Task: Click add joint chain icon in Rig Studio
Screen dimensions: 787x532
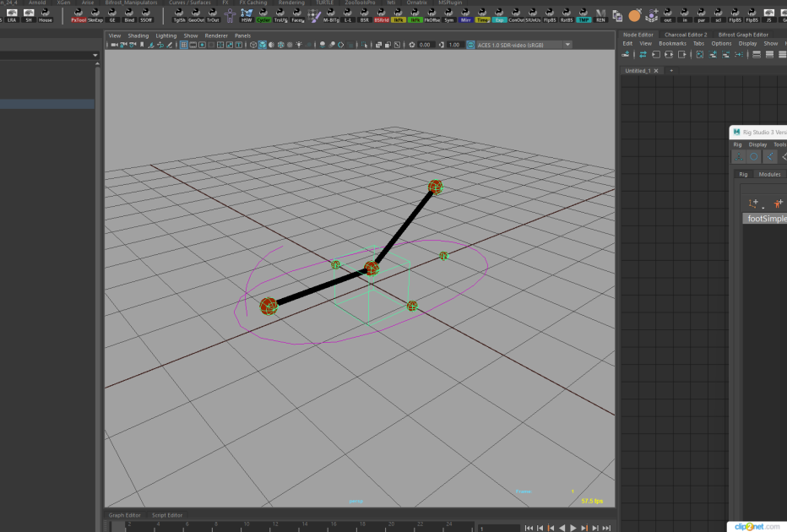Action: click(x=753, y=204)
